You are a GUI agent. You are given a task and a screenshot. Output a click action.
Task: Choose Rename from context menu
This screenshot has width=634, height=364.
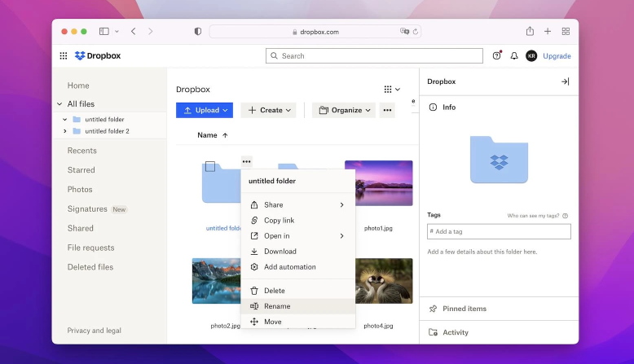[x=298, y=306]
